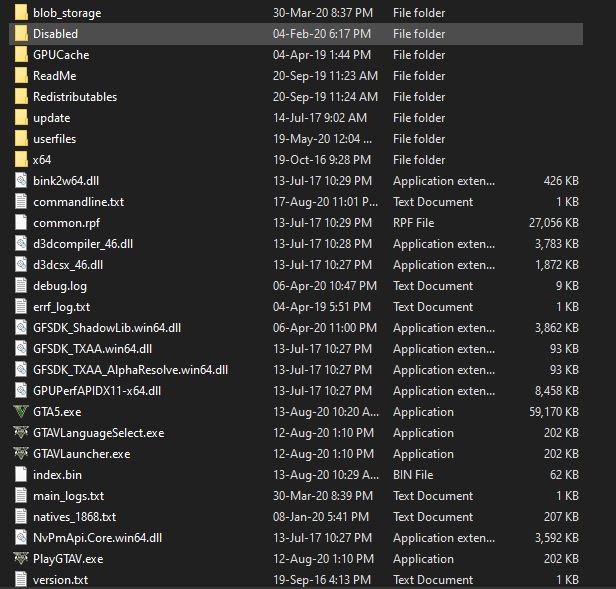
Task: Click the bink2w64.dll file icon
Action: pyautogui.click(x=21, y=181)
